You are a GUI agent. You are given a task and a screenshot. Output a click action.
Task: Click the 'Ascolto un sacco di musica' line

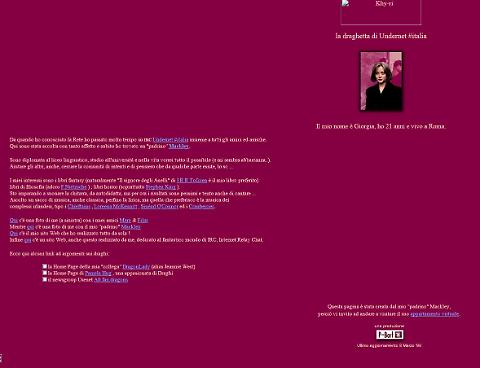coord(119,200)
